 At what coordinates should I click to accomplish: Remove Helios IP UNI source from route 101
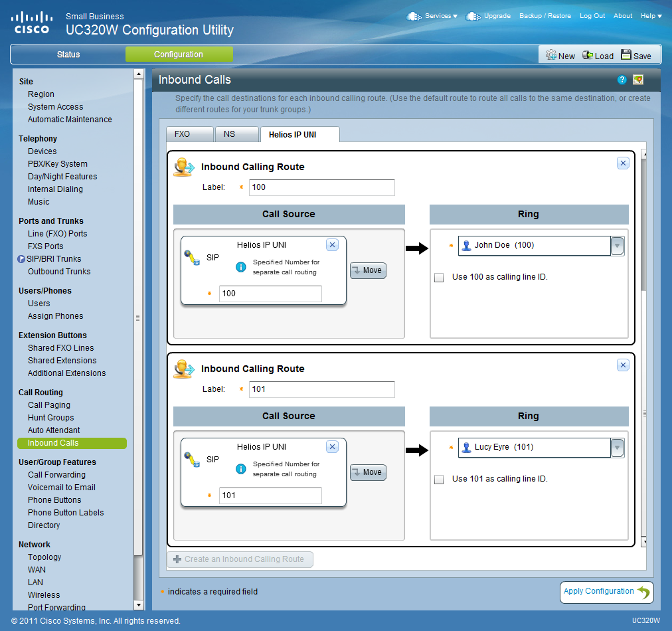pos(333,447)
